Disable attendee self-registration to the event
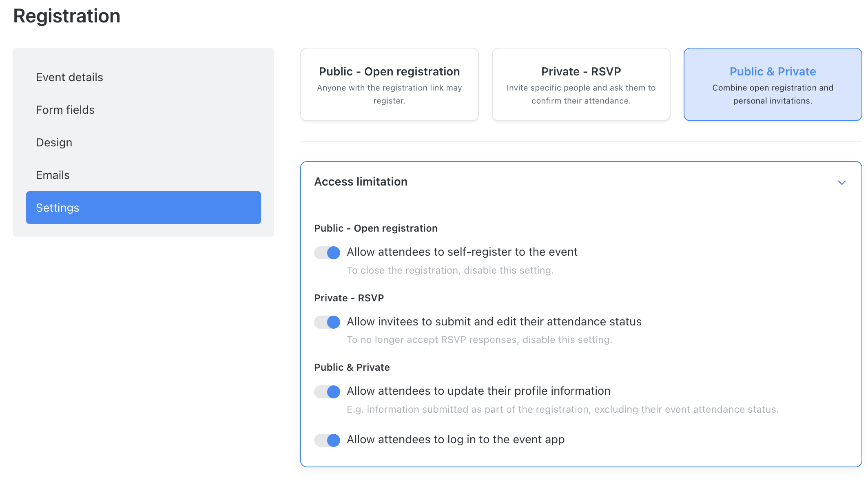The image size is (868, 482). tap(327, 252)
